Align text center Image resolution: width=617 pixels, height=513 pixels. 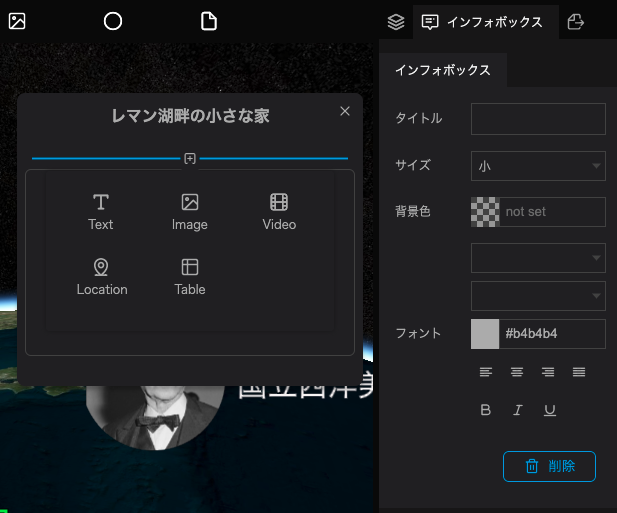(x=517, y=372)
